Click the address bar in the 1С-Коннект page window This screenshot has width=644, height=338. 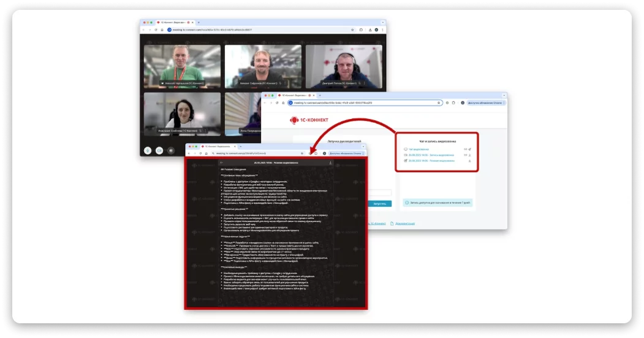366,103
